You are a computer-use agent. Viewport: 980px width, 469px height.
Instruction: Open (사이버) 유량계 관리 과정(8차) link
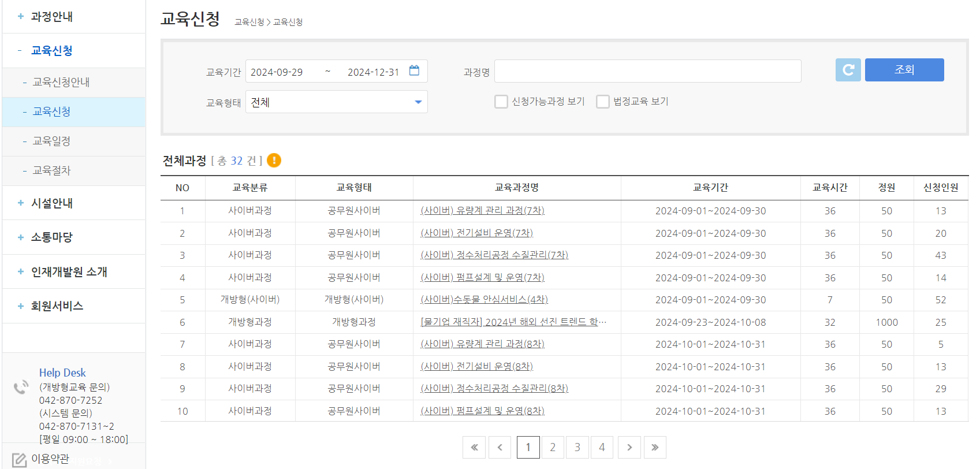click(482, 344)
